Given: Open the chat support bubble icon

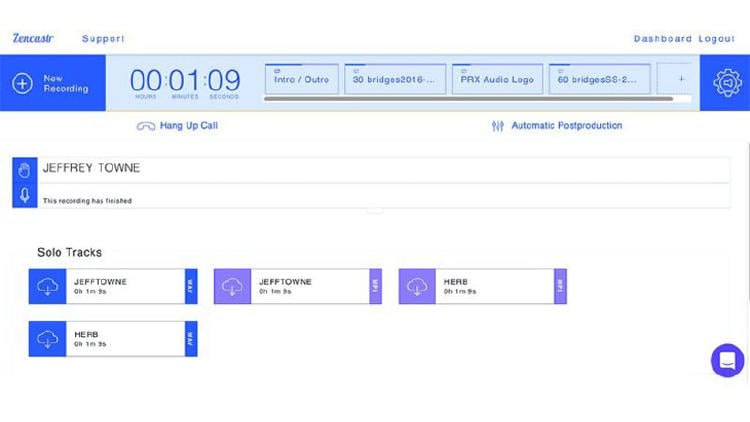Looking at the screenshot, I should coord(727,360).
